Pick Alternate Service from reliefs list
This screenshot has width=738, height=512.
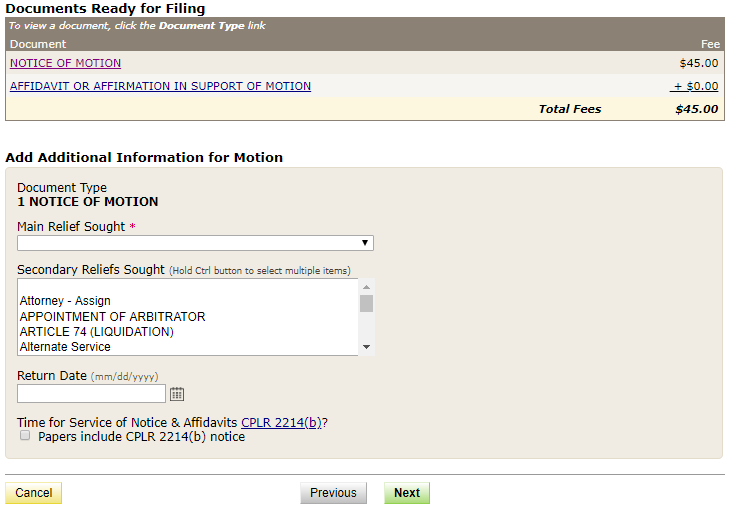click(65, 347)
